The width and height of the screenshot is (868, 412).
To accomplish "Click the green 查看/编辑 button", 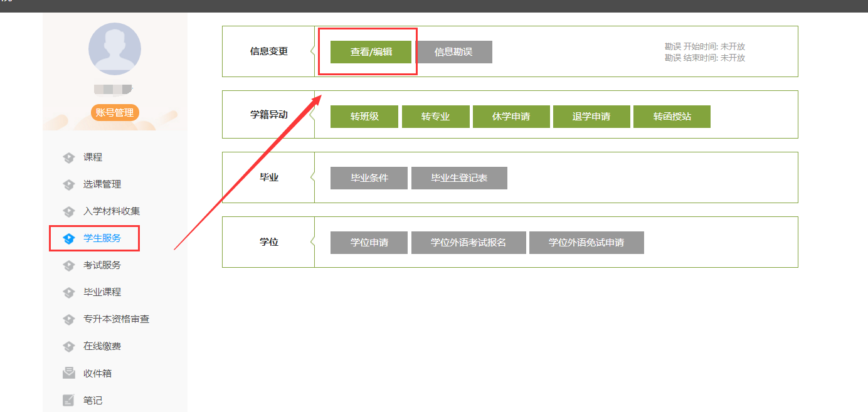I will coord(371,52).
